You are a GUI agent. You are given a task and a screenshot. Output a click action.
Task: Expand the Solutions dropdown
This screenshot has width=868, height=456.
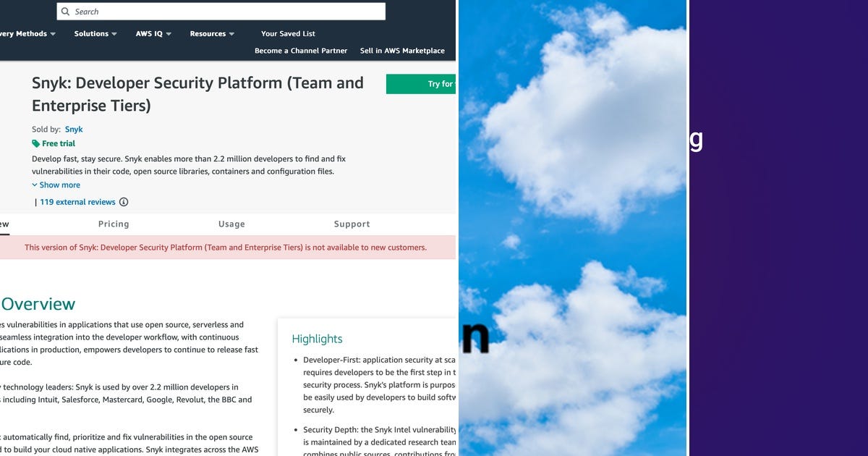point(95,33)
